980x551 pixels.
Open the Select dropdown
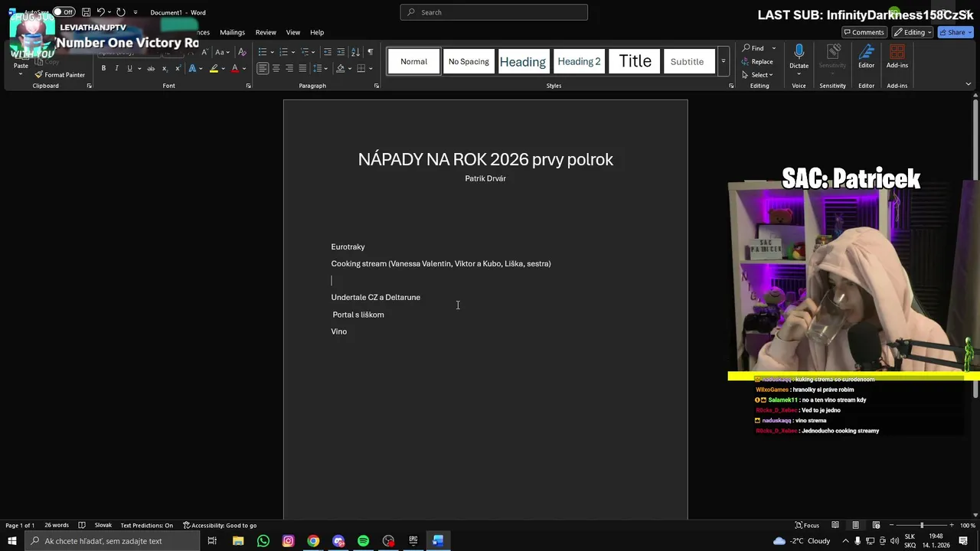[x=757, y=75]
